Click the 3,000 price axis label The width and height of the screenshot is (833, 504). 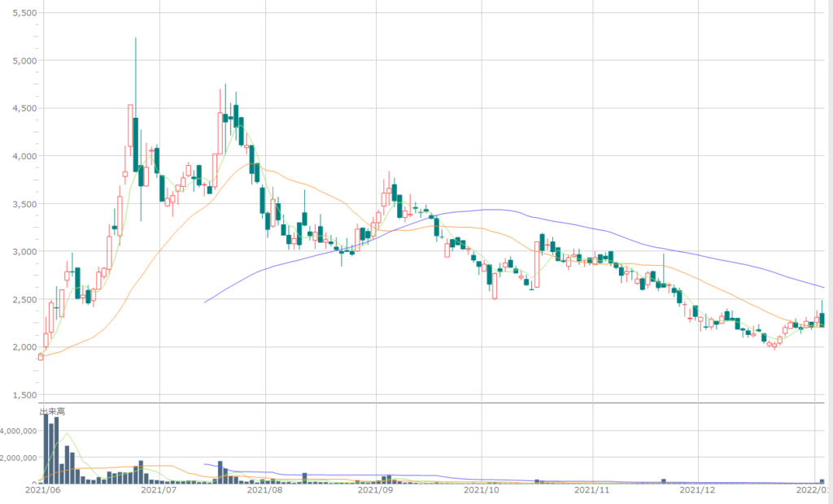24,252
